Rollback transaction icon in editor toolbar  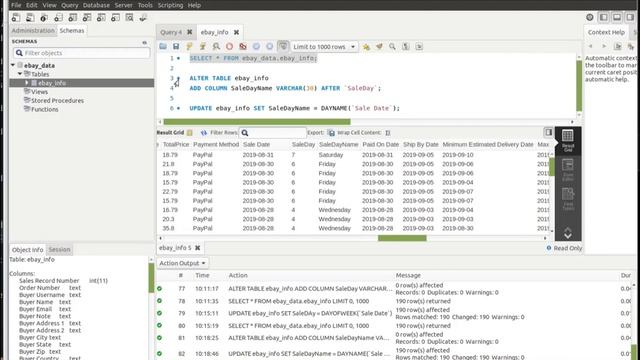click(269, 47)
